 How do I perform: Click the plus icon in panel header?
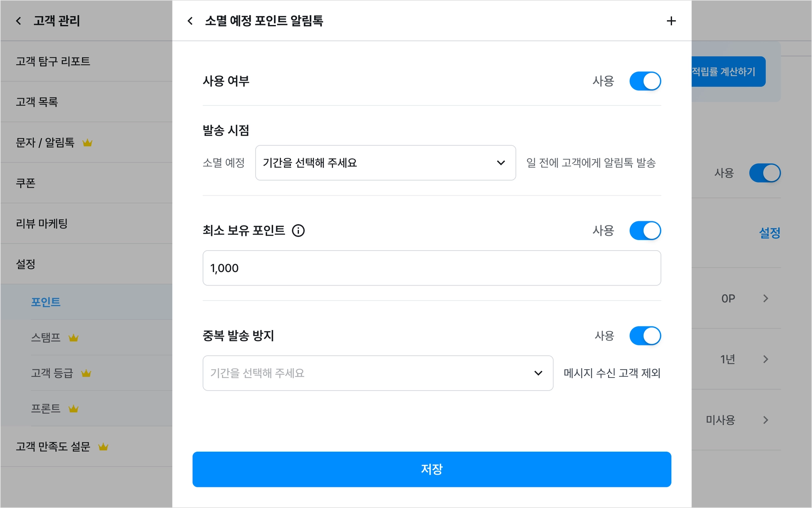click(671, 21)
